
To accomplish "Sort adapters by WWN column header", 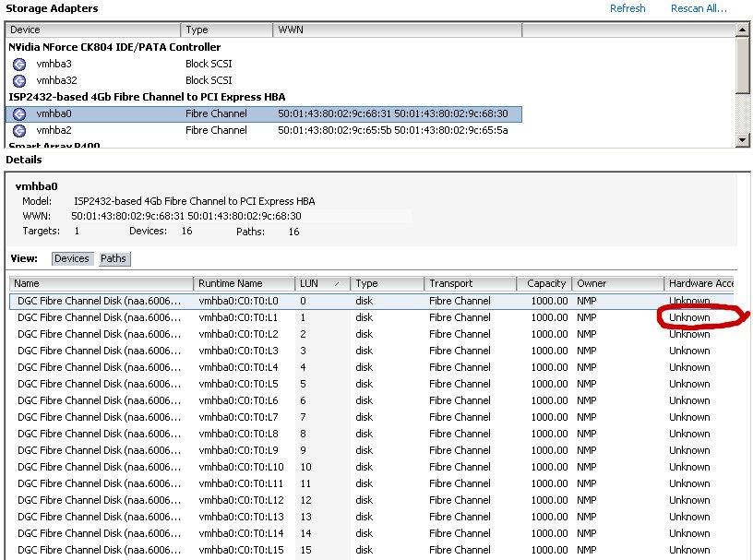I will [397, 30].
